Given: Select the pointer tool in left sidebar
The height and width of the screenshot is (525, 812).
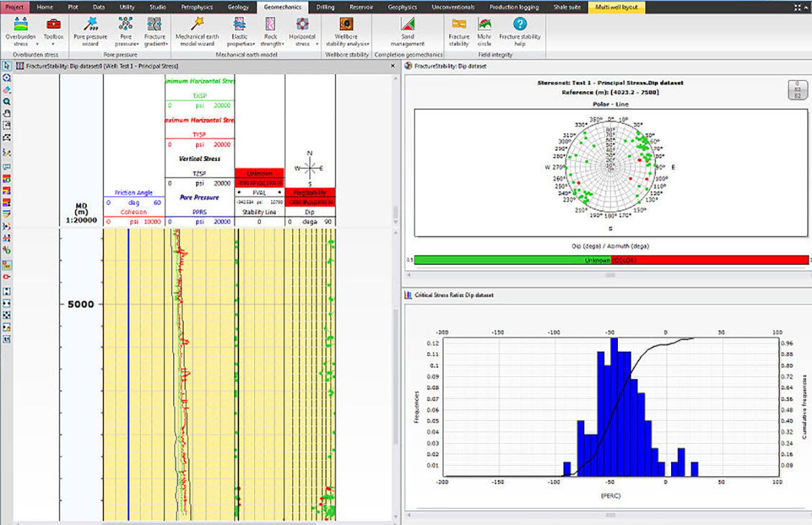Looking at the screenshot, I should click(x=6, y=66).
